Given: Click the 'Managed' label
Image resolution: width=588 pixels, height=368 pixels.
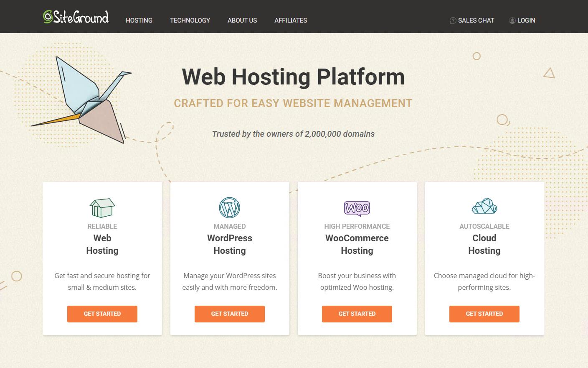Looking at the screenshot, I should click(x=230, y=226).
